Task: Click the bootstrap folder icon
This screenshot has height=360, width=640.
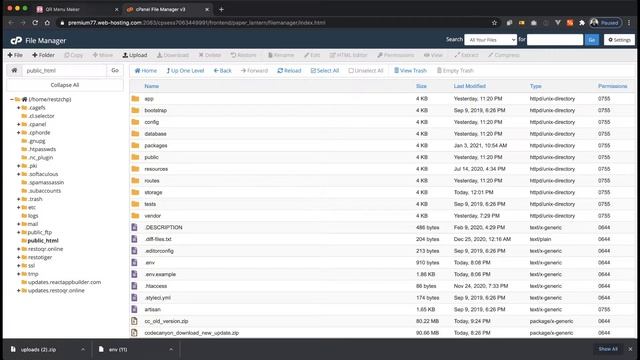Action: tap(136, 110)
